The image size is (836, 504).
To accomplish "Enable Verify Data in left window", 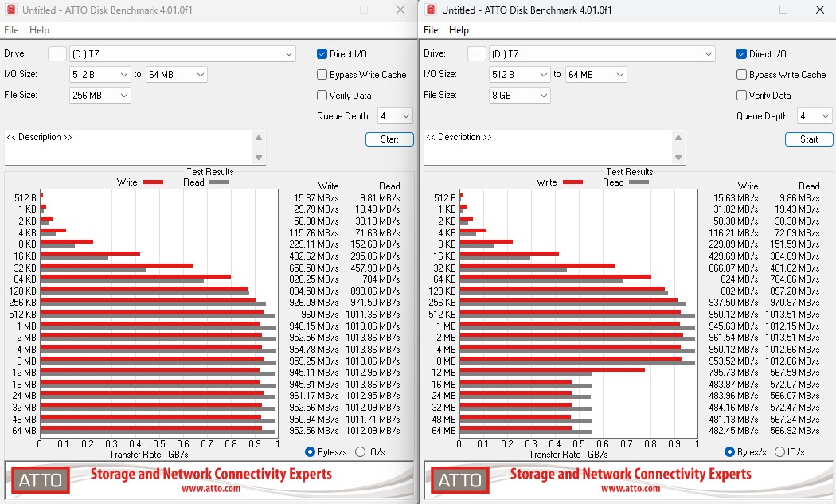I will tap(322, 95).
